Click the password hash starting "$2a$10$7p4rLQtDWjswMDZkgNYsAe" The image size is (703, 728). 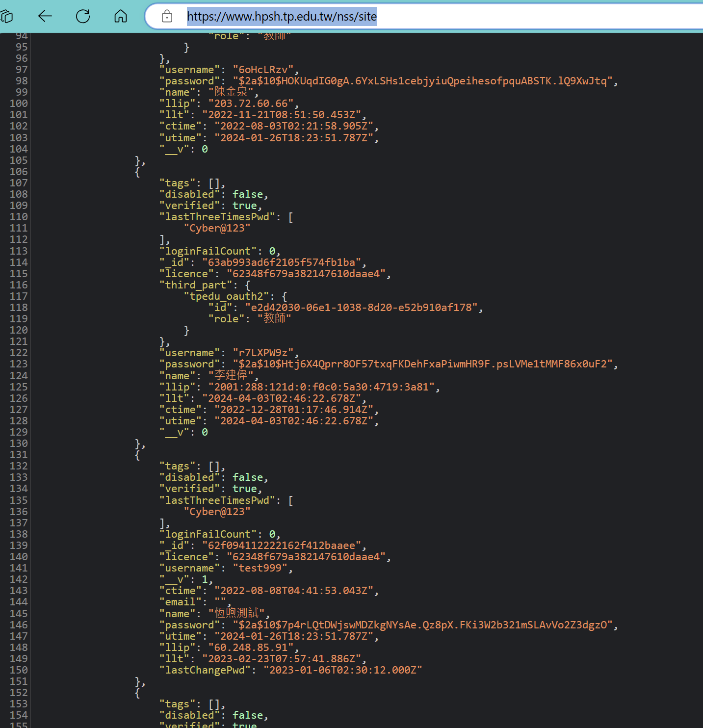tap(422, 625)
